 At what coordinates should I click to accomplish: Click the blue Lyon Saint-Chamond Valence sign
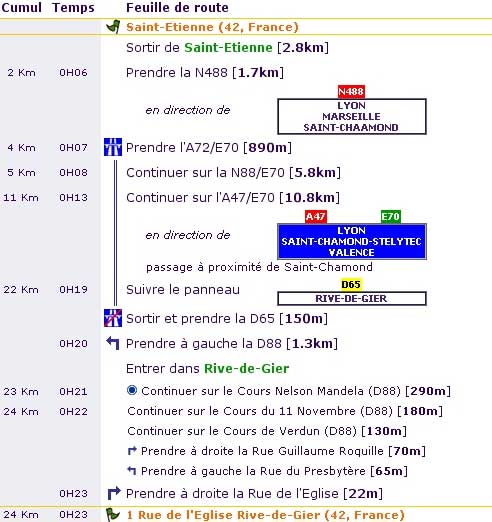352,241
